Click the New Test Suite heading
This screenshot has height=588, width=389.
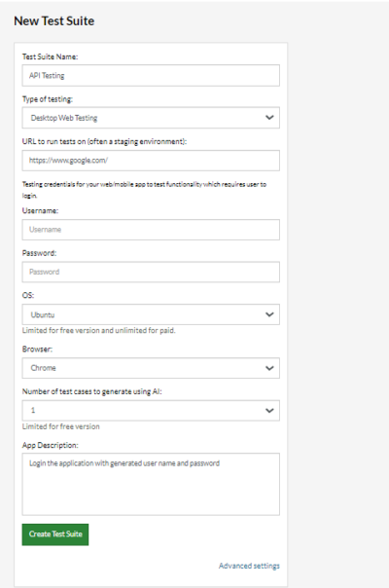point(53,21)
